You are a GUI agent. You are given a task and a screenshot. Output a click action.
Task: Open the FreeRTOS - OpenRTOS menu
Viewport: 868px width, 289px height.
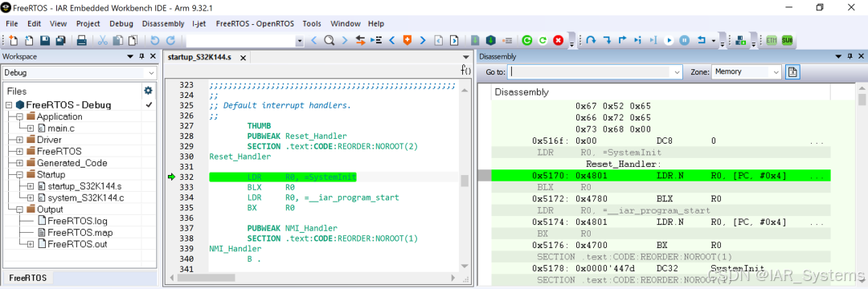tap(256, 24)
